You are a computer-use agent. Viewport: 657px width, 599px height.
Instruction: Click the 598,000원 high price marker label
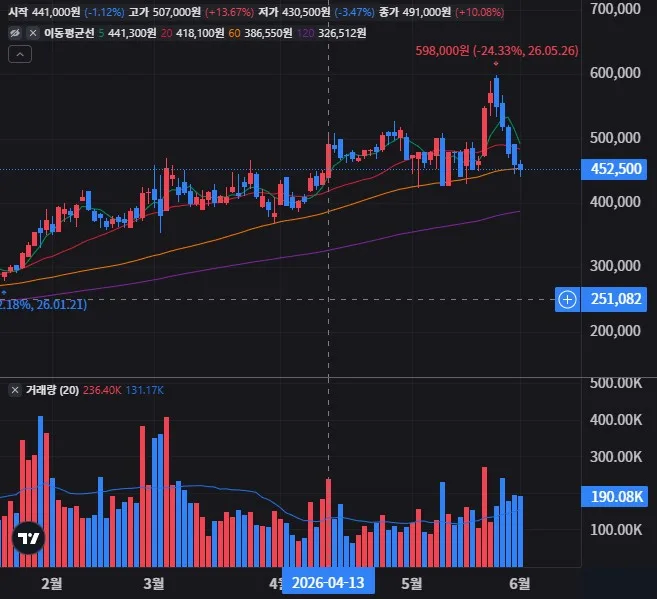[497, 51]
